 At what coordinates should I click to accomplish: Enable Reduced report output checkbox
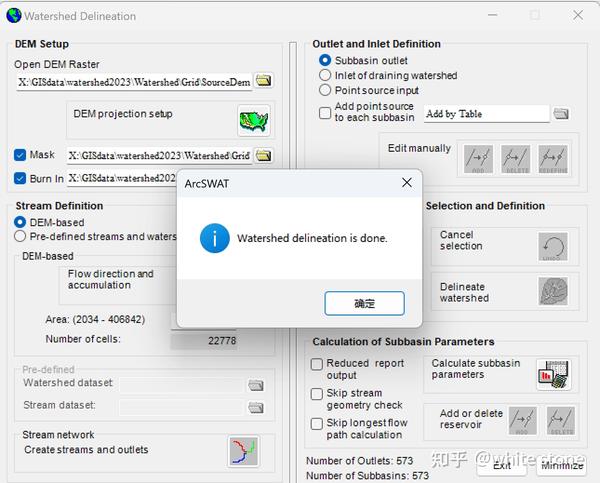point(316,364)
